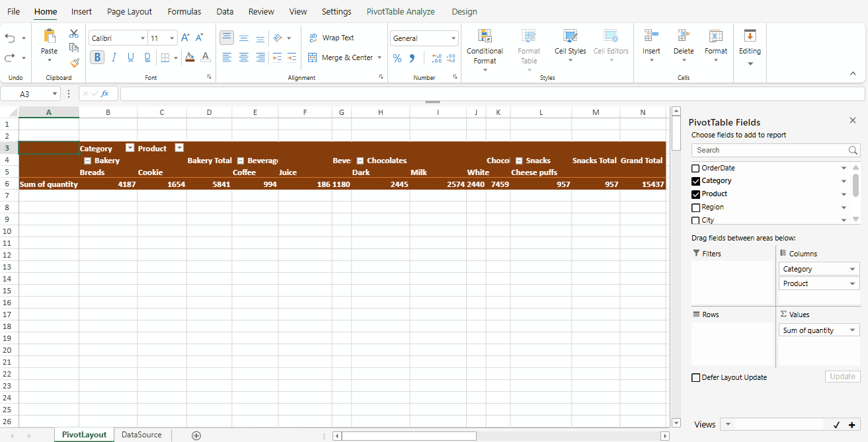868x442 pixels.
Task: Open the font size 11 dropdown
Action: (x=172, y=38)
